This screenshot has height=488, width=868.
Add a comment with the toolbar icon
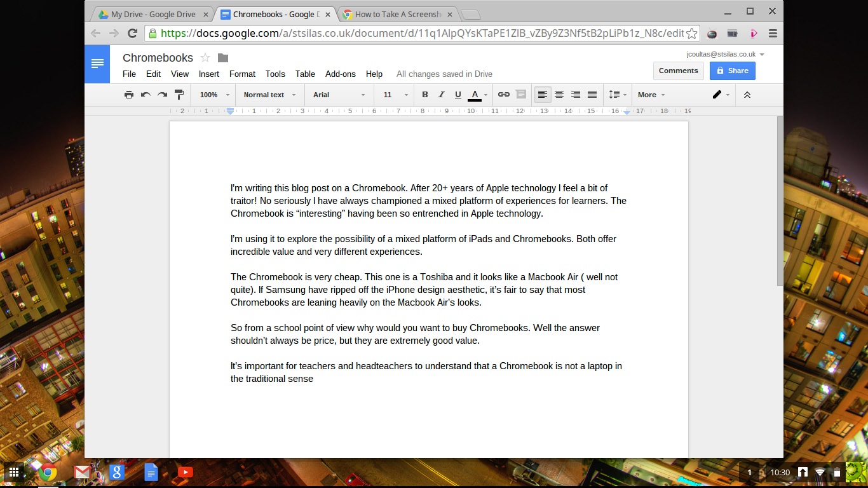click(521, 95)
